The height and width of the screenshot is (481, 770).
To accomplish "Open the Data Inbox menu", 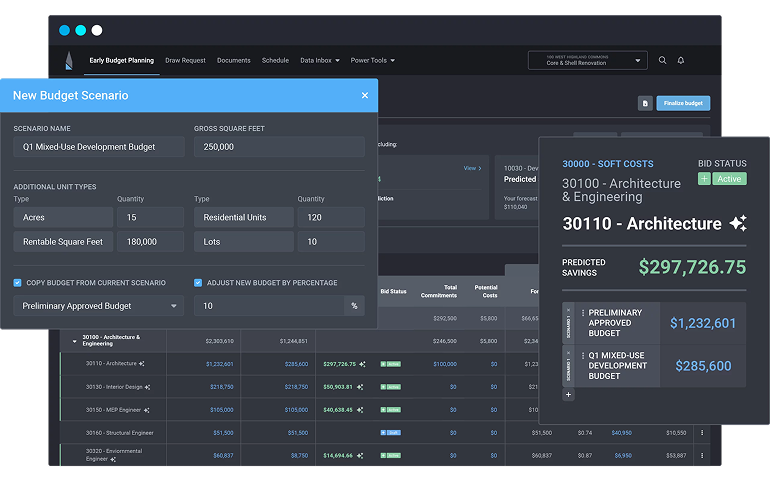I will 320,60.
